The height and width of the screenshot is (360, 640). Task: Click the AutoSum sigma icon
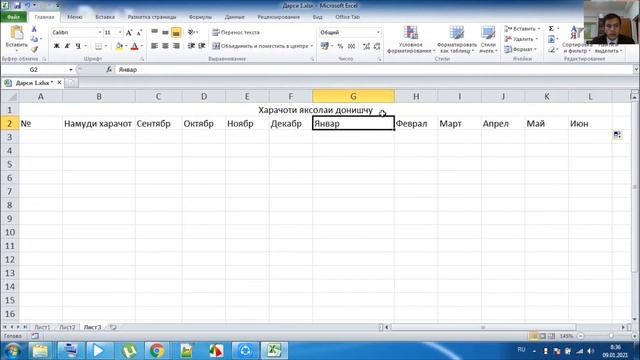551,29
